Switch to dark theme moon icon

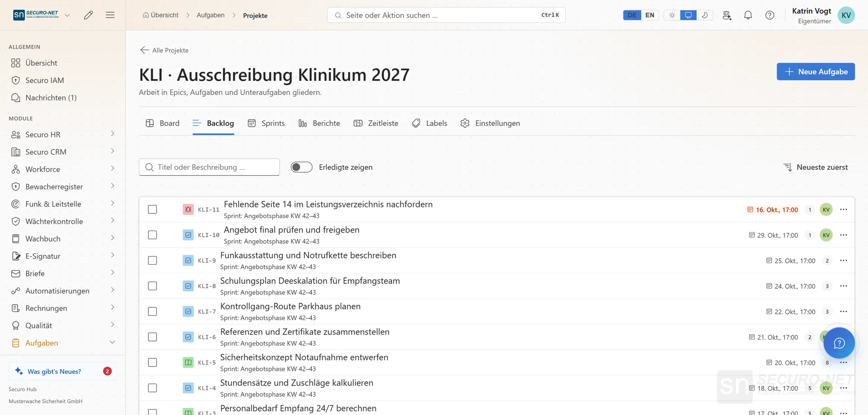coord(705,15)
